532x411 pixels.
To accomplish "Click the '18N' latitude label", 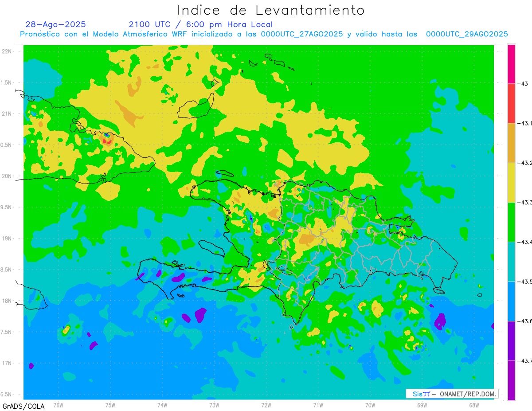I will [7, 301].
